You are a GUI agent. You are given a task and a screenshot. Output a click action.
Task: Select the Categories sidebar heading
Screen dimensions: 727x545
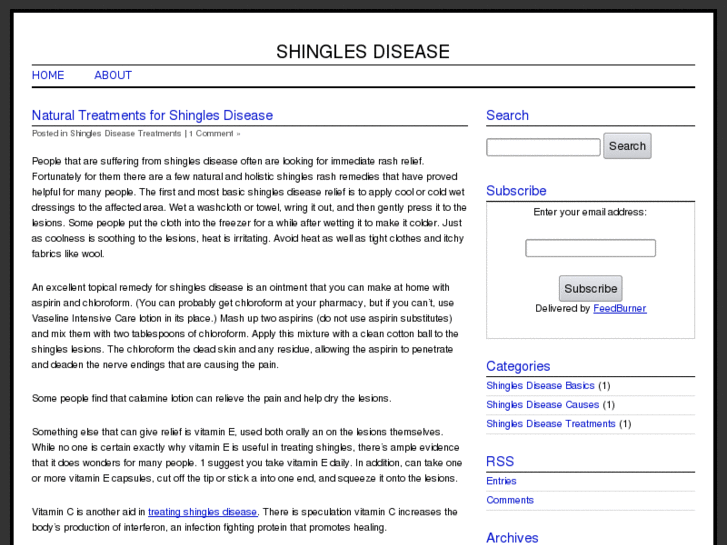pos(518,366)
